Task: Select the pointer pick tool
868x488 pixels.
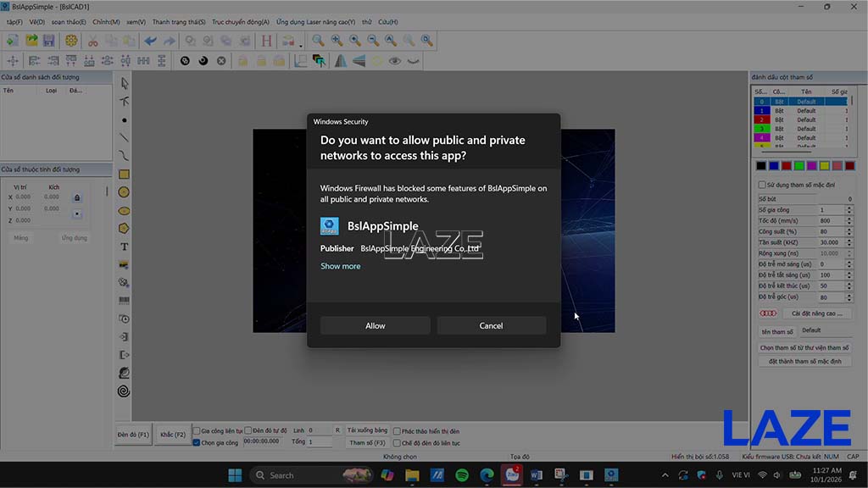Action: click(124, 84)
